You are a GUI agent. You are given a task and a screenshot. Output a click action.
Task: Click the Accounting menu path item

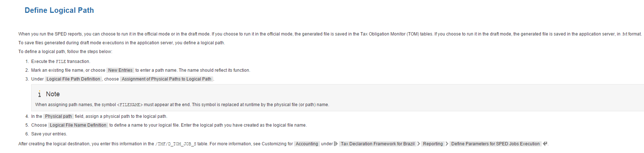[x=307, y=144]
